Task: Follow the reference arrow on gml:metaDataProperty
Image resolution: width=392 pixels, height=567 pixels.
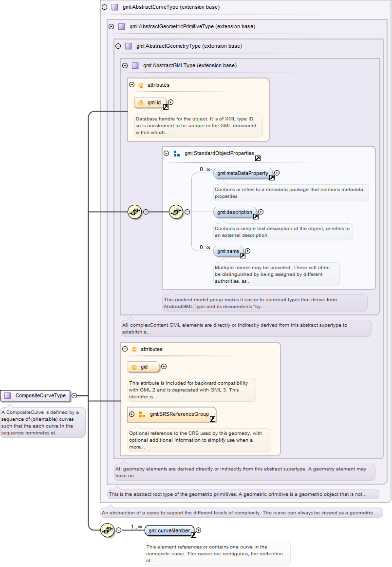Action: pos(272,177)
